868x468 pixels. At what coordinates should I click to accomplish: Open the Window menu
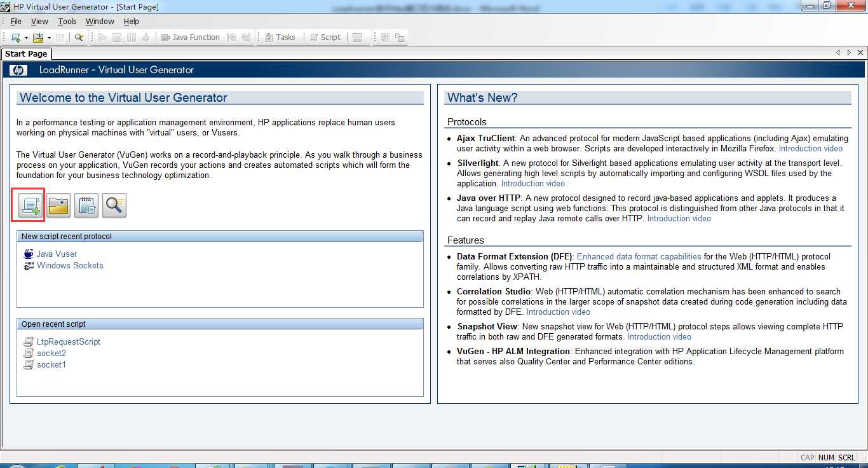coord(100,22)
